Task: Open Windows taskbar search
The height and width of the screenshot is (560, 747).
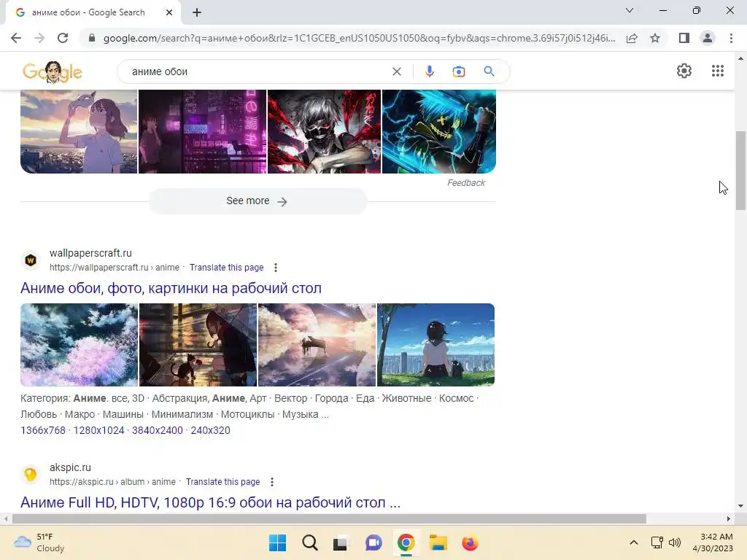Action: pyautogui.click(x=309, y=542)
